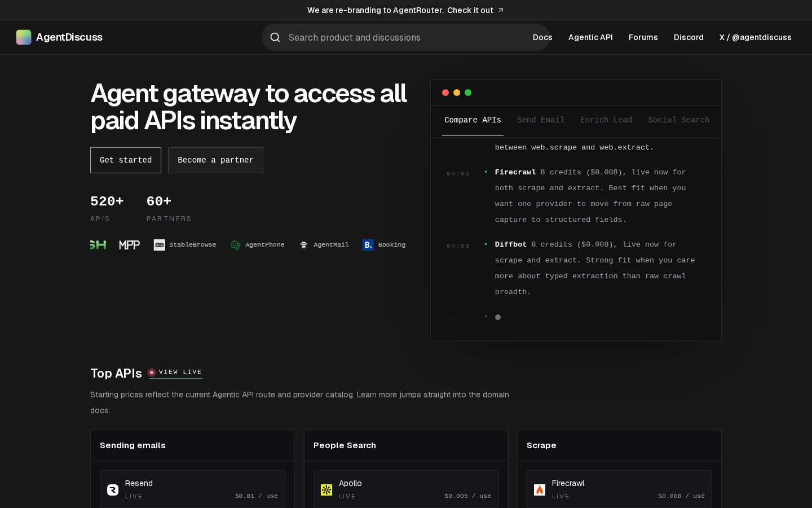Click the Become a partner button
This screenshot has height=508, width=812.
(x=215, y=160)
